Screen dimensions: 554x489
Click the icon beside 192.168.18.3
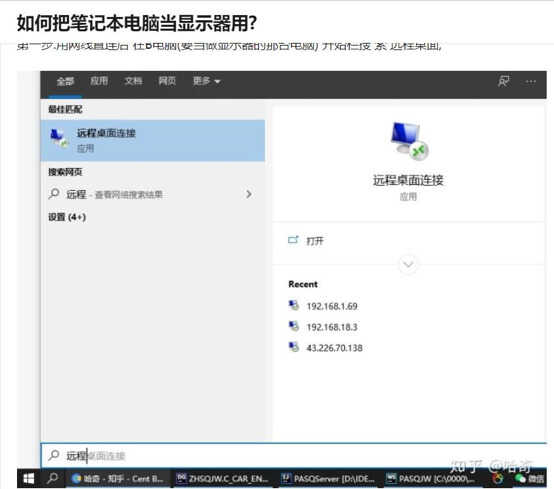[x=294, y=326]
